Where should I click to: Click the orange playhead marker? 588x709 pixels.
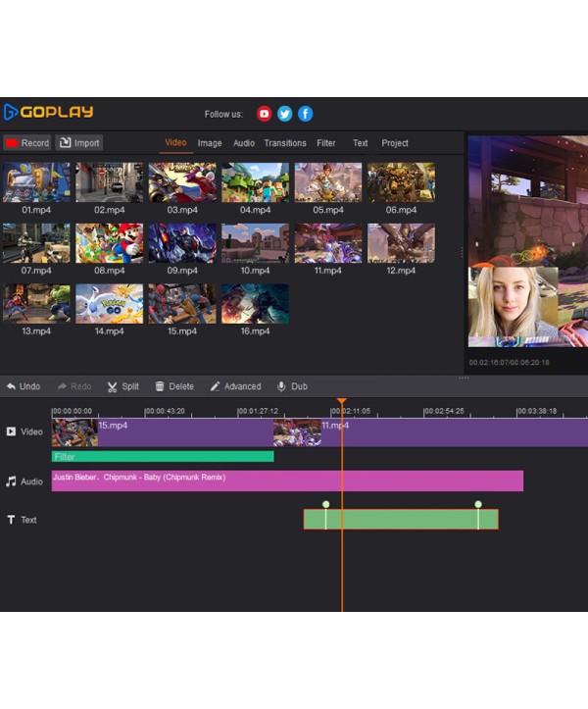[342, 401]
